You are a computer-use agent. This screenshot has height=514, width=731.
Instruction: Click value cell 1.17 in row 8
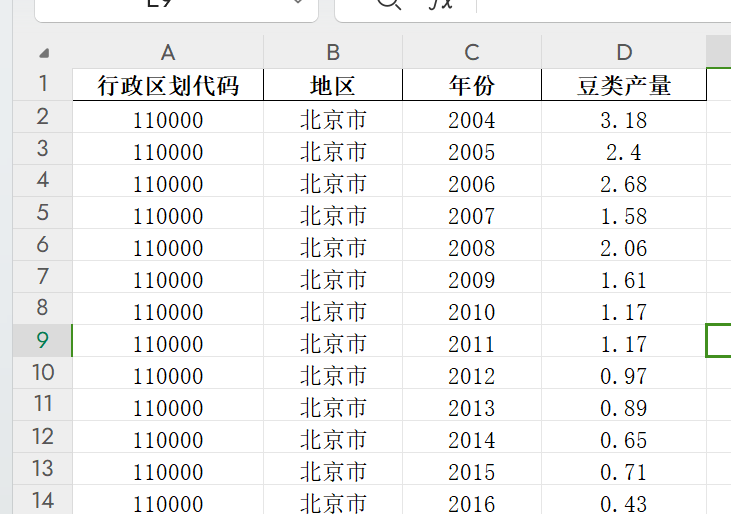(624, 309)
